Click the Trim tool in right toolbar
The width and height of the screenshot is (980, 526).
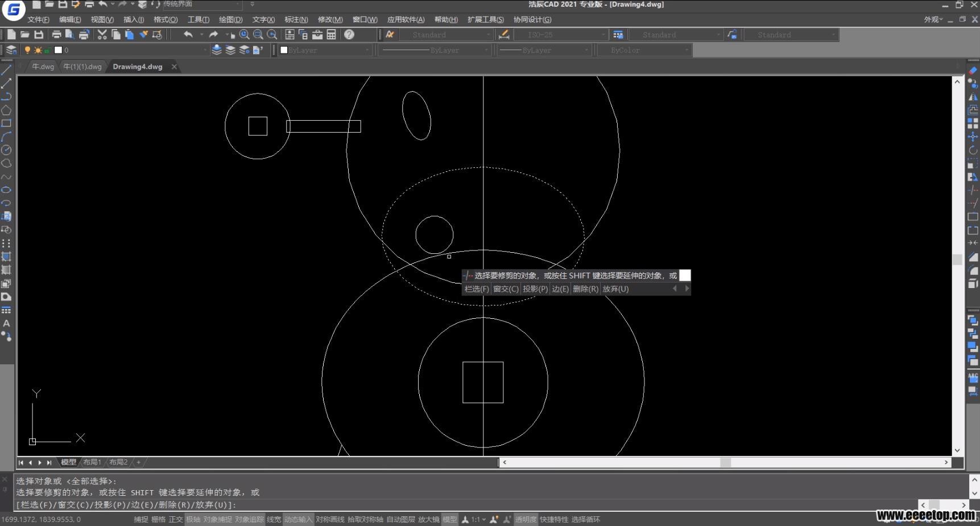973,190
